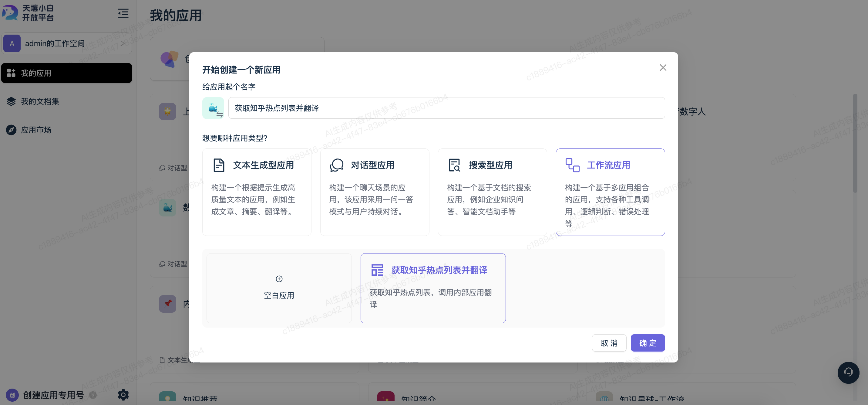Click the 取消 button
This screenshot has height=405, width=868.
[x=609, y=343]
